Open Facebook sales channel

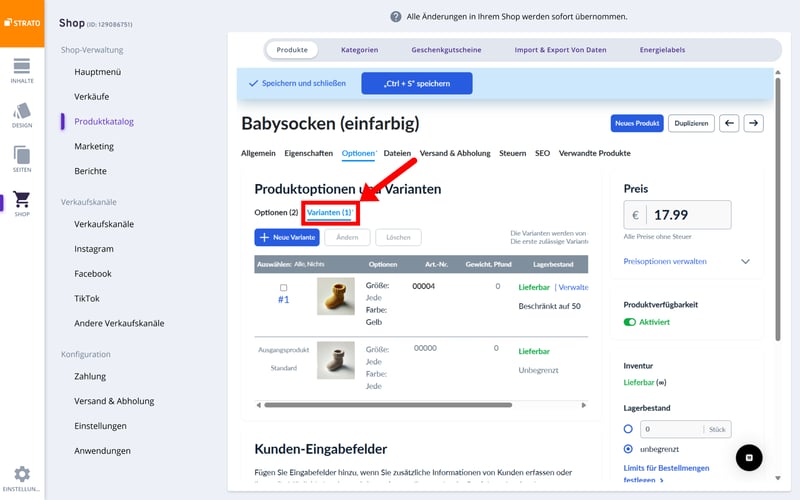click(93, 274)
